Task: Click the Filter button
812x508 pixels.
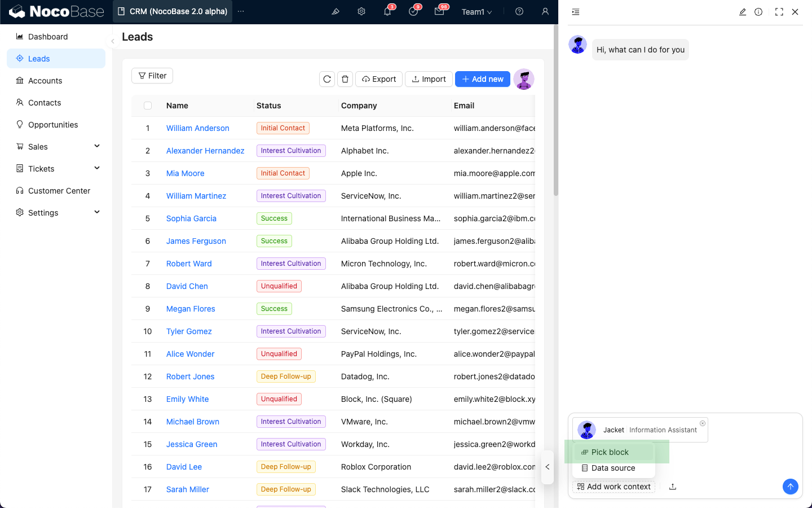Action: 152,76
